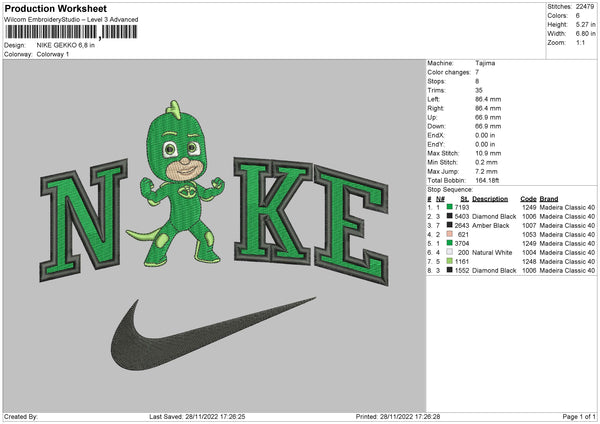Click the Zoom value '1:1'

click(x=580, y=42)
